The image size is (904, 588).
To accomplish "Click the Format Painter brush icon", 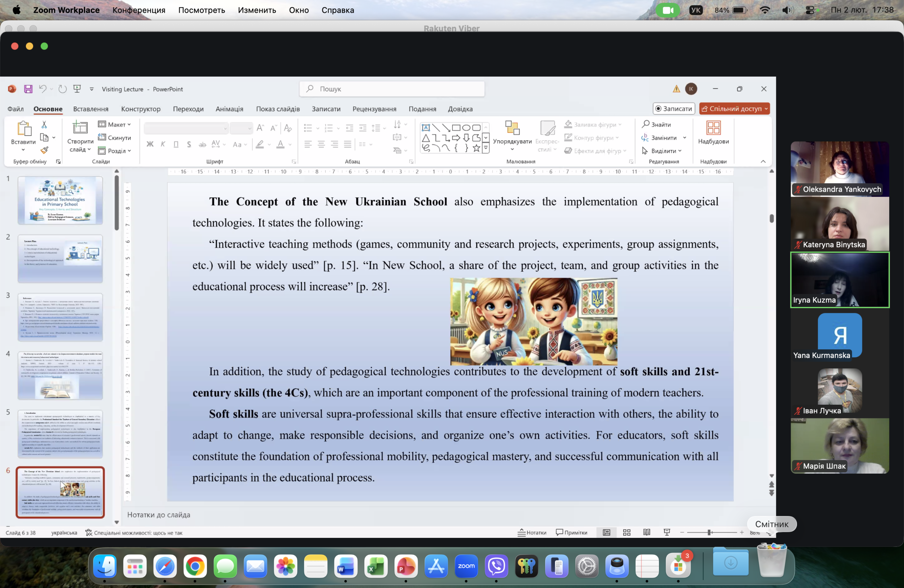I will point(44,150).
